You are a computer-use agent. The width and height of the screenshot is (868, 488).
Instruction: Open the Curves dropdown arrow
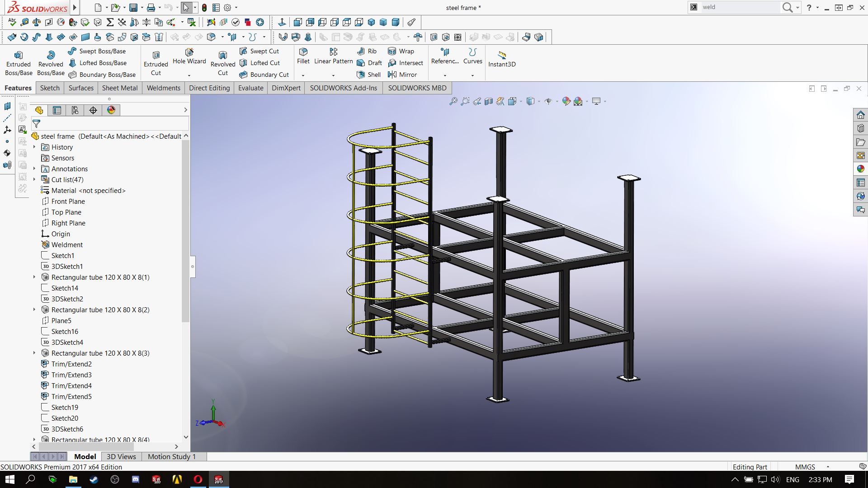(472, 75)
